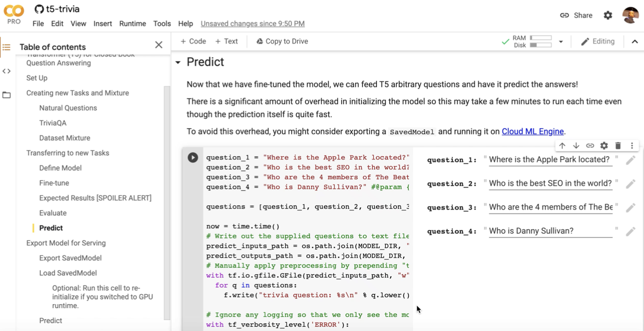Edit question_3 with the pencil icon
Screen dimensions: 644x331
point(631,207)
